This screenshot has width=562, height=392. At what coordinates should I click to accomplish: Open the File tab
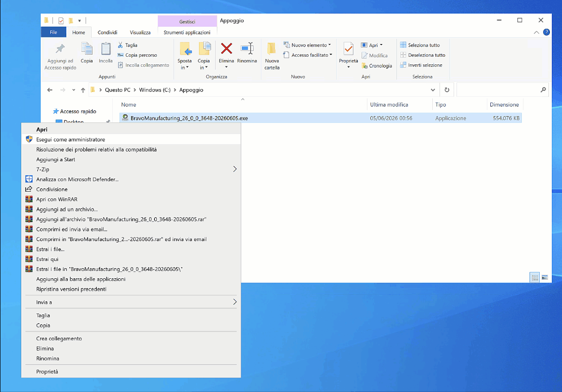click(53, 32)
